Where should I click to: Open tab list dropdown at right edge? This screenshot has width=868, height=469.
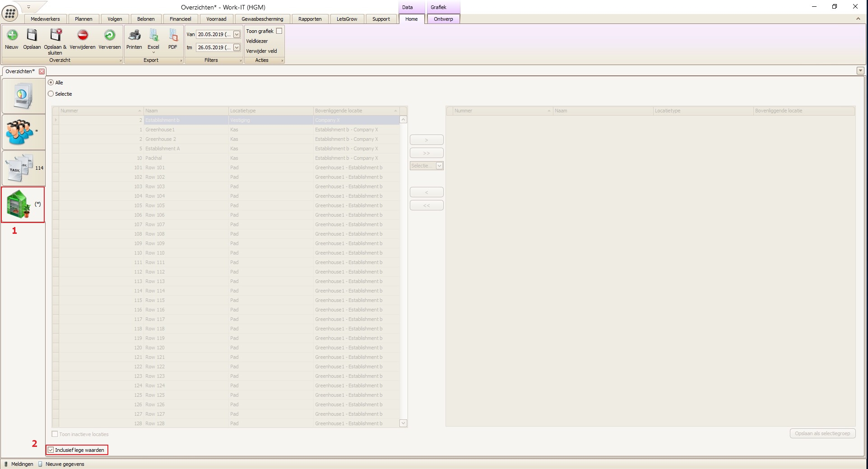point(860,71)
